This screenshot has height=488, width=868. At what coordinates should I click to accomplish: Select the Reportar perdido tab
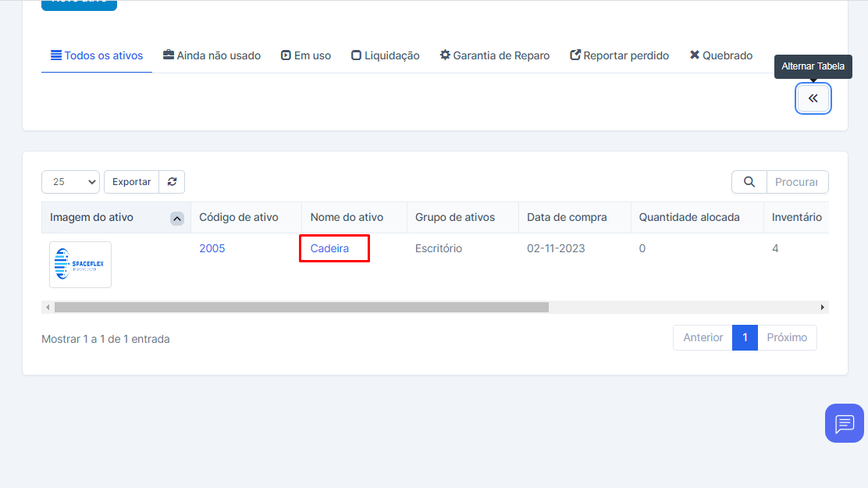point(620,56)
